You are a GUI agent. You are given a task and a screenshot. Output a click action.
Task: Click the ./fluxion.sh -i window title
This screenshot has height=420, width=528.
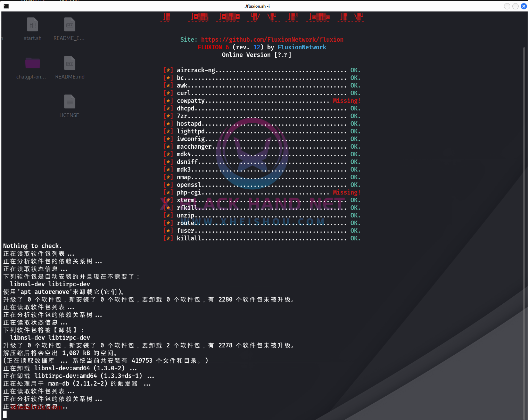point(257,6)
